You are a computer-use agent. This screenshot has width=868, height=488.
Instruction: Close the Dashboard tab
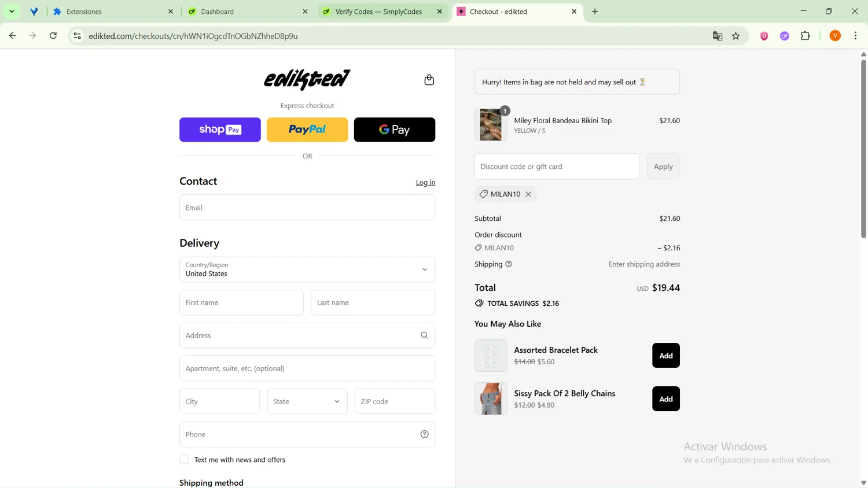[305, 12]
